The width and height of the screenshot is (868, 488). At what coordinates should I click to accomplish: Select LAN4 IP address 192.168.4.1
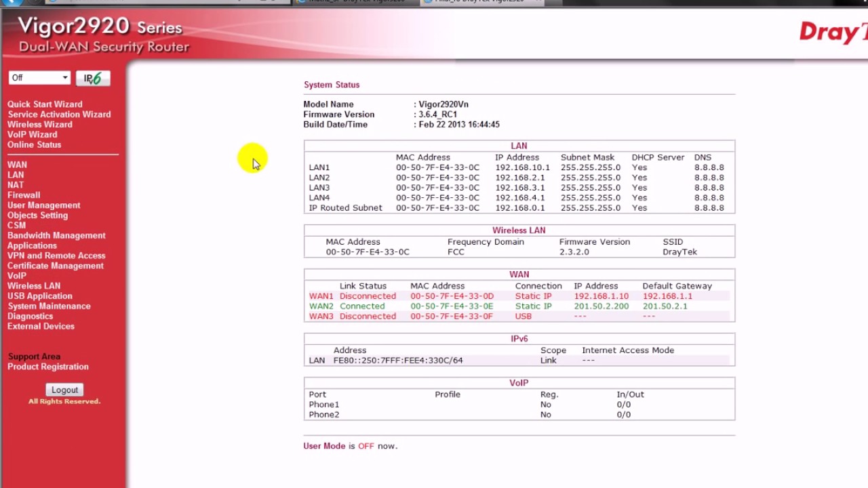[519, 198]
